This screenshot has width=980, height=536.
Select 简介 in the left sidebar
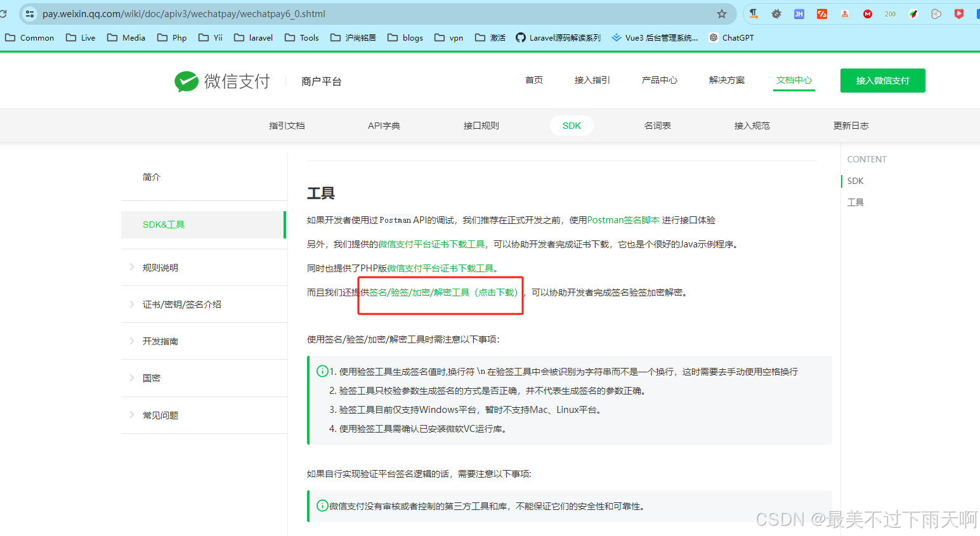click(x=152, y=177)
